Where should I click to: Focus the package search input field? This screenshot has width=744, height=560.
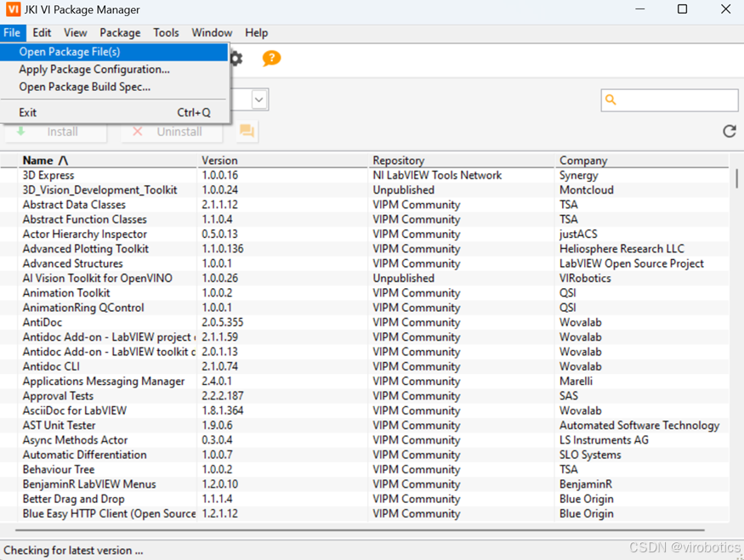click(x=669, y=99)
